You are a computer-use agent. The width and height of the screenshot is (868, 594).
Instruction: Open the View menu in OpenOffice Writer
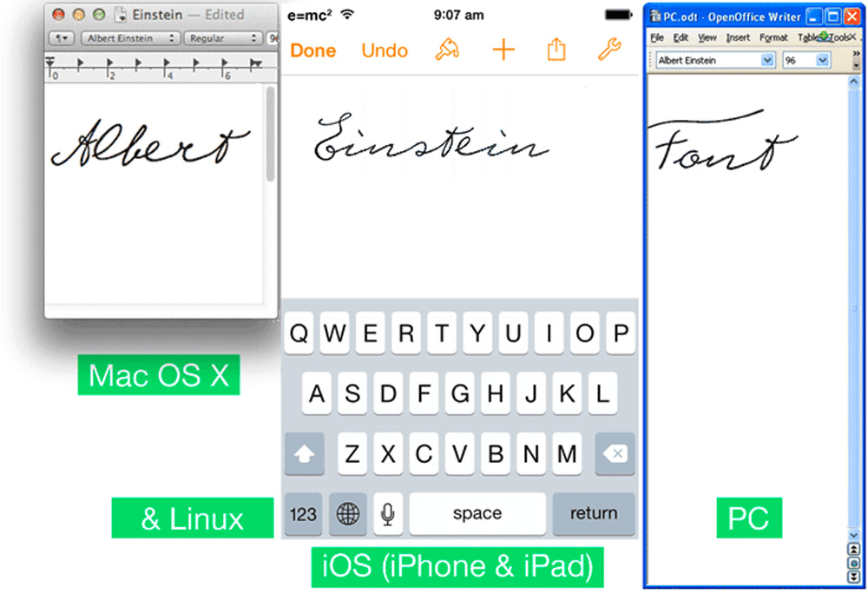[x=707, y=37]
